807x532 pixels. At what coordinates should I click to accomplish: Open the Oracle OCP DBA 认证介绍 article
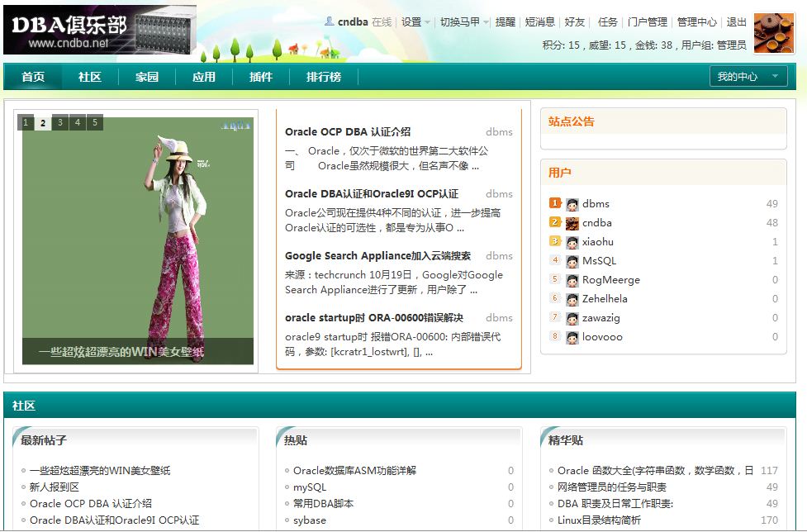(x=348, y=132)
